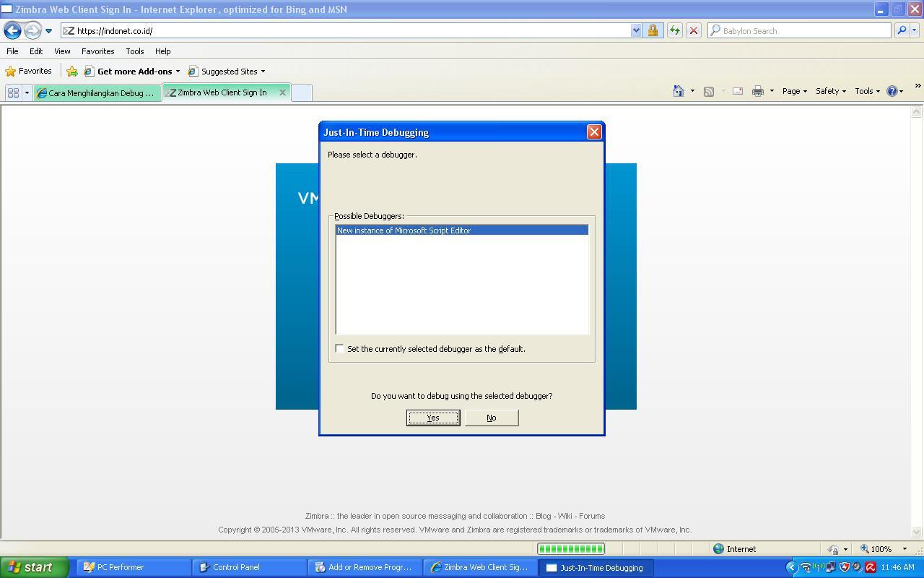Image resolution: width=924 pixels, height=578 pixels.
Task: Expand the Home button dropdown arrow
Action: (x=692, y=91)
